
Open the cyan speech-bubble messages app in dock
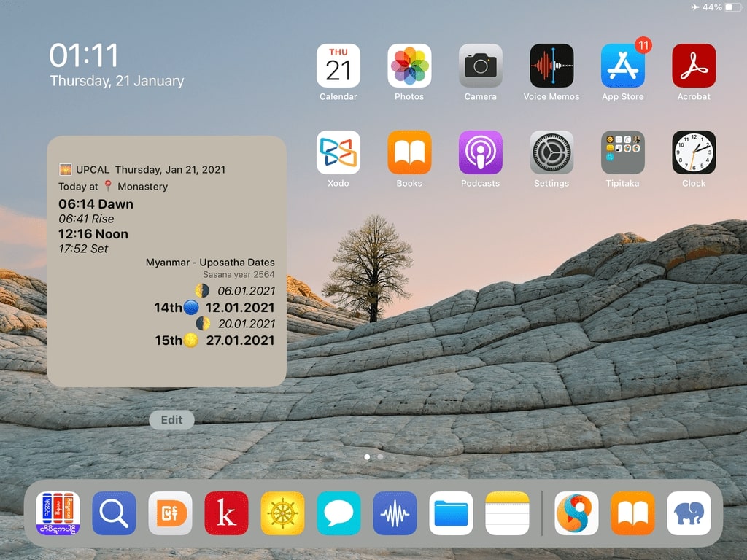click(338, 513)
